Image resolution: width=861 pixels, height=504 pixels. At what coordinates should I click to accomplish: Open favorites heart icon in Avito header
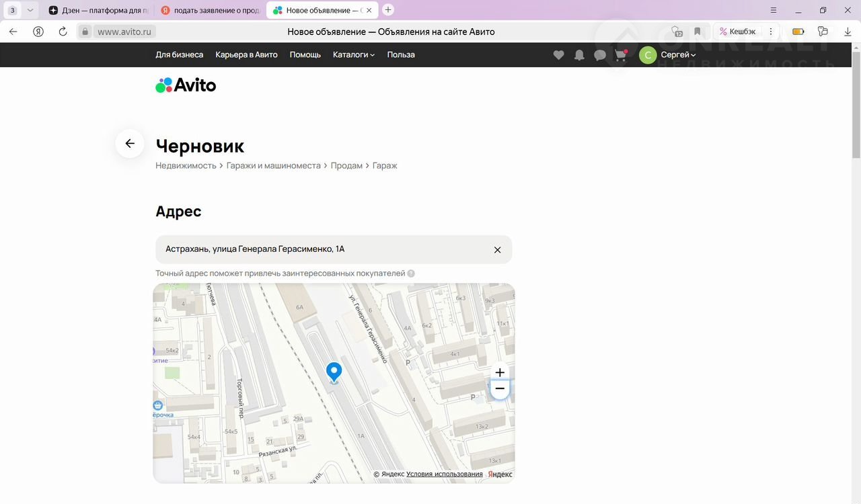point(558,55)
